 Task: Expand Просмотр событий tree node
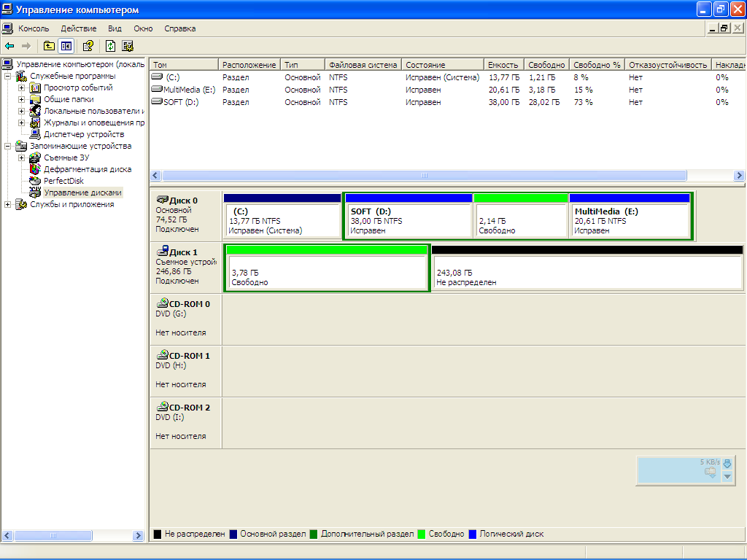(22, 87)
